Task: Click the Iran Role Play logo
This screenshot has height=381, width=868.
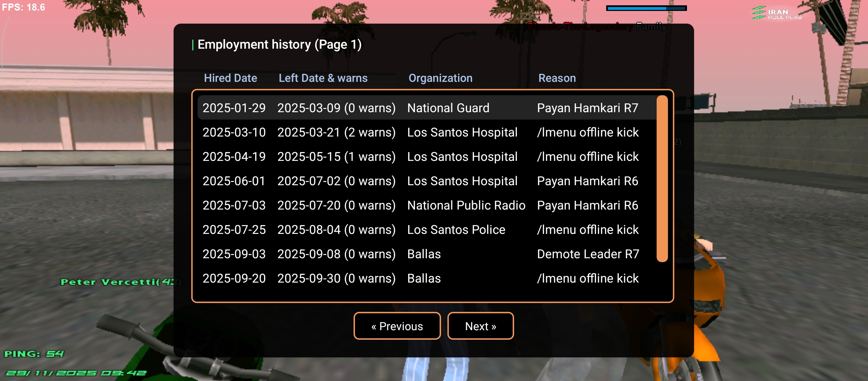Action: [x=776, y=13]
